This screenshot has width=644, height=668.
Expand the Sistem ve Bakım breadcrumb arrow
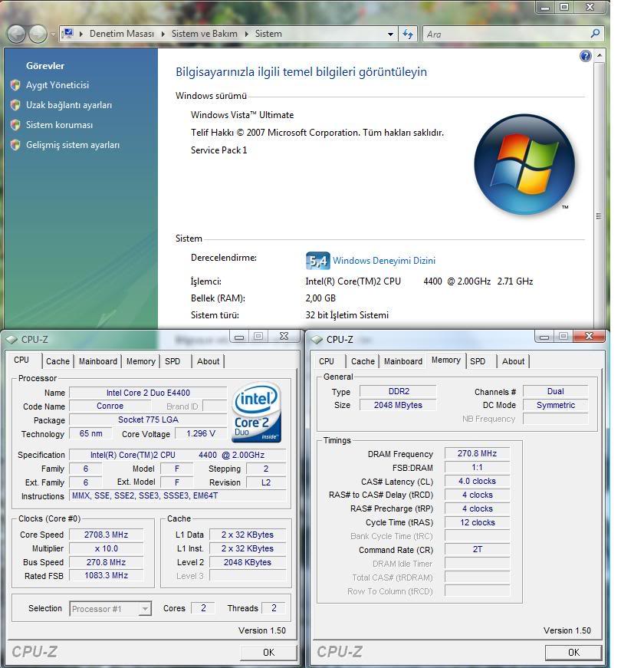(163, 34)
